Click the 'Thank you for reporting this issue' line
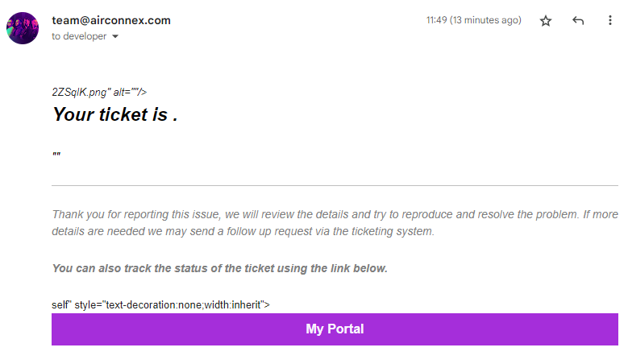 pos(335,214)
